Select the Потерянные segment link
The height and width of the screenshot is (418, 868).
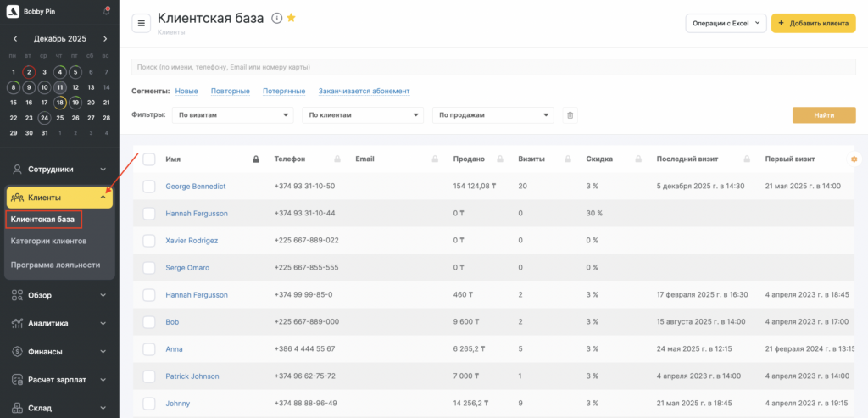click(x=284, y=92)
